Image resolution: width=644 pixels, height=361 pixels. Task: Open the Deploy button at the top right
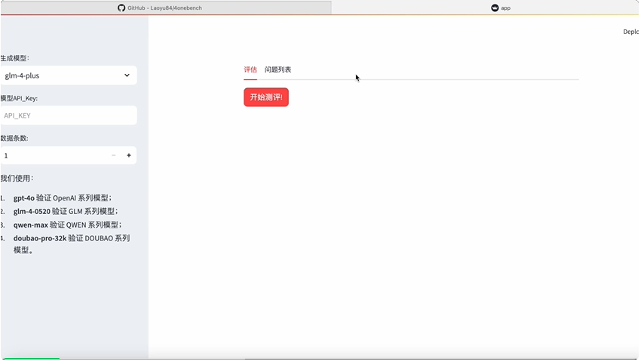pos(631,32)
